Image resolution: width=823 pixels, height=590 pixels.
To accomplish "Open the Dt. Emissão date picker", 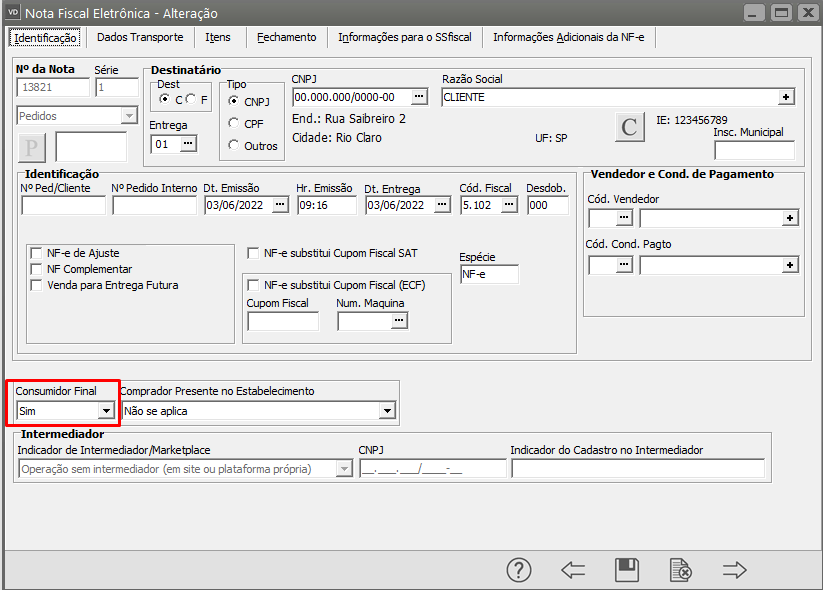I will 280,205.
